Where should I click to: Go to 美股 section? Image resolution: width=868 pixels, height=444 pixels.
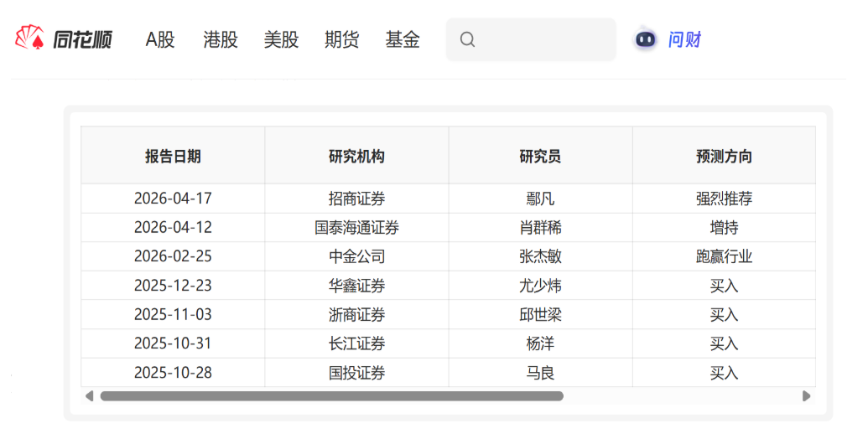(281, 39)
